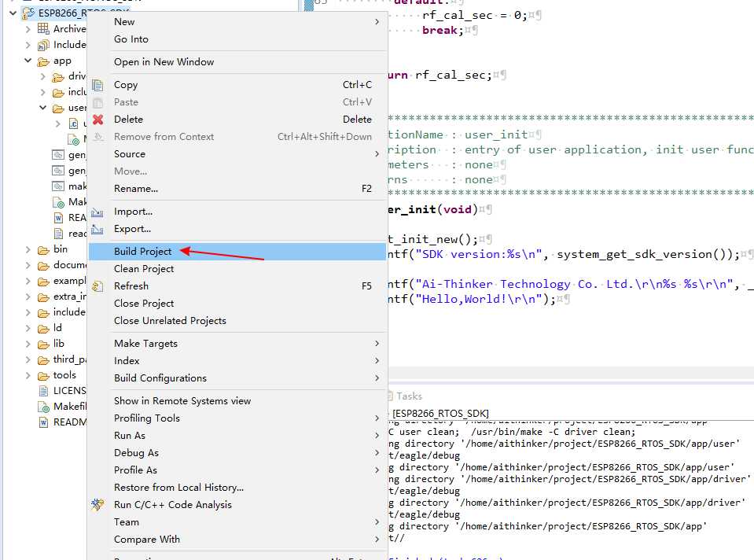Click the root Makefile icon near LICENSE

click(x=44, y=407)
